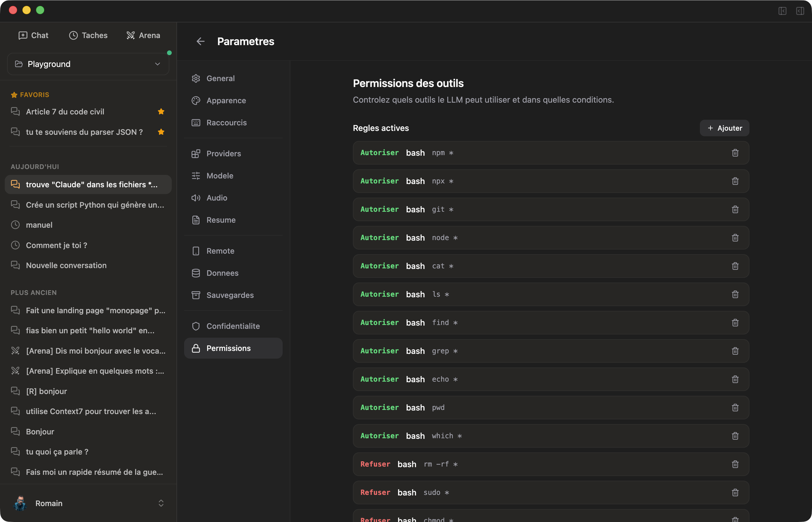This screenshot has height=522, width=812.
Task: Open the Confidentialite shield icon
Action: [x=196, y=326]
